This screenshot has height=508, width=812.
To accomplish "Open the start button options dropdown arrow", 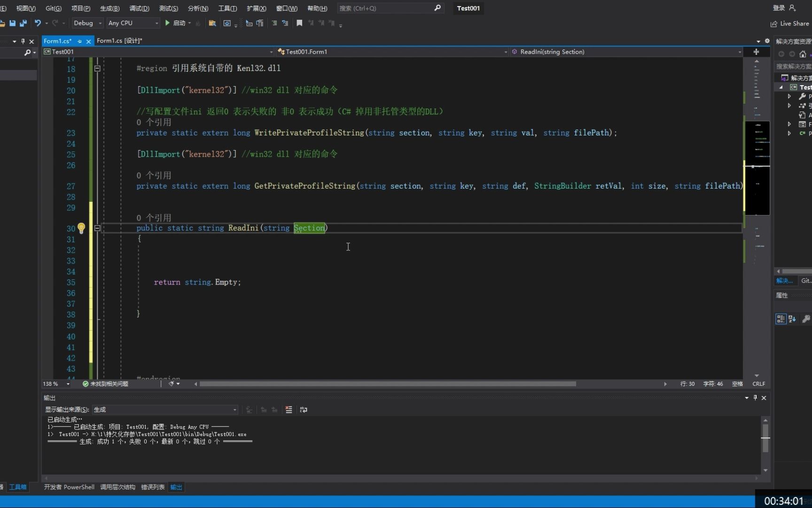I will [x=189, y=23].
